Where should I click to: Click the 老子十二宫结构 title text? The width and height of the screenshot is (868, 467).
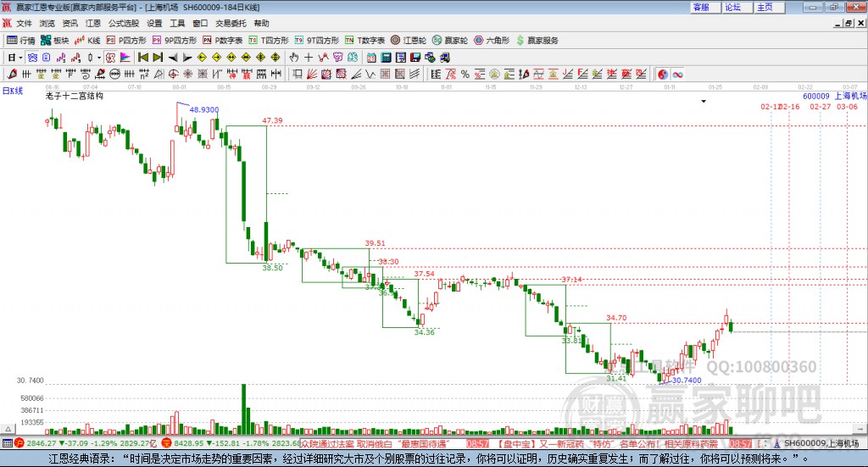(x=75, y=96)
